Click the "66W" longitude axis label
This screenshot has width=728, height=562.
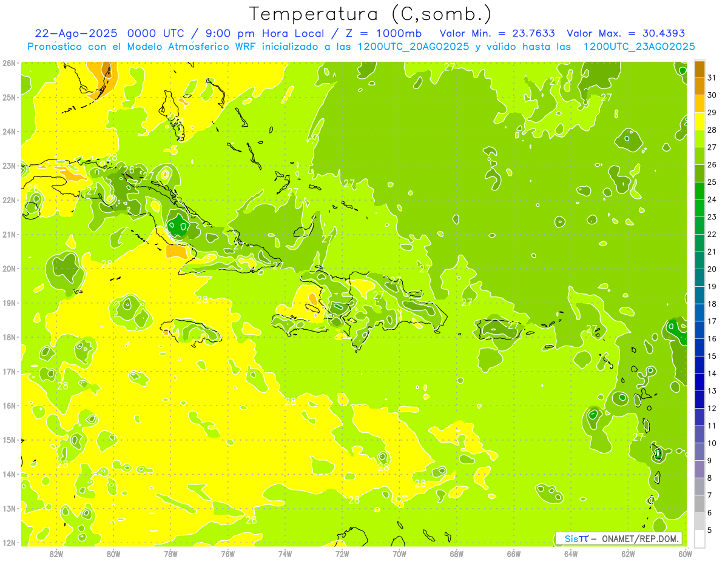(x=514, y=554)
